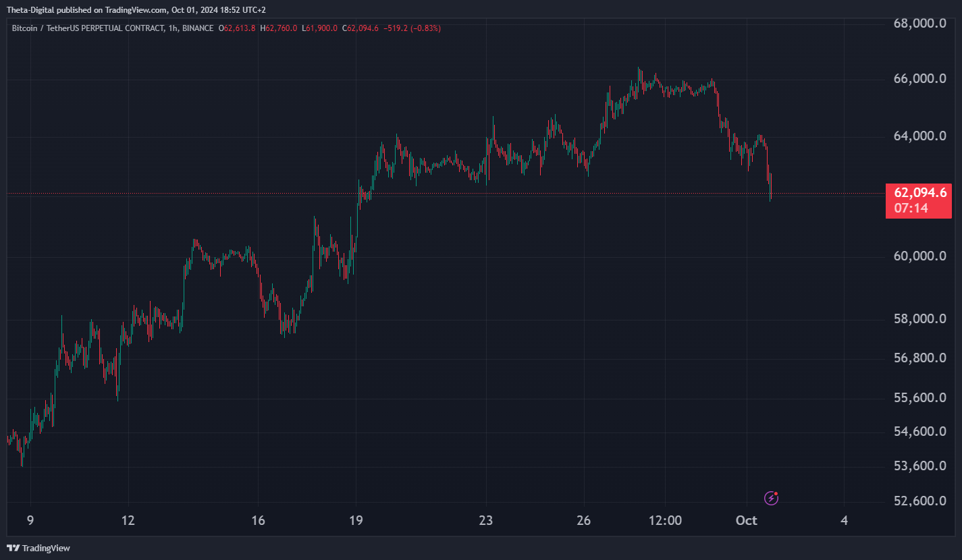This screenshot has width=962, height=560.
Task: Click the 53,600.0 price axis label
Action: pos(919,466)
